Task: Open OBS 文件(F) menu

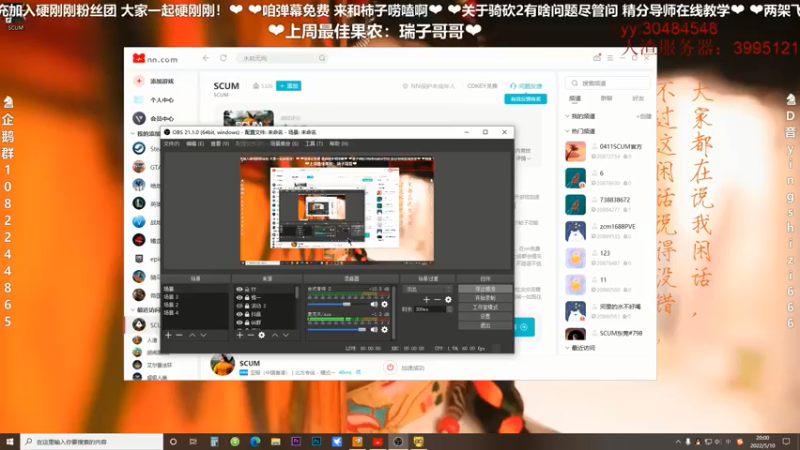Action: point(171,144)
